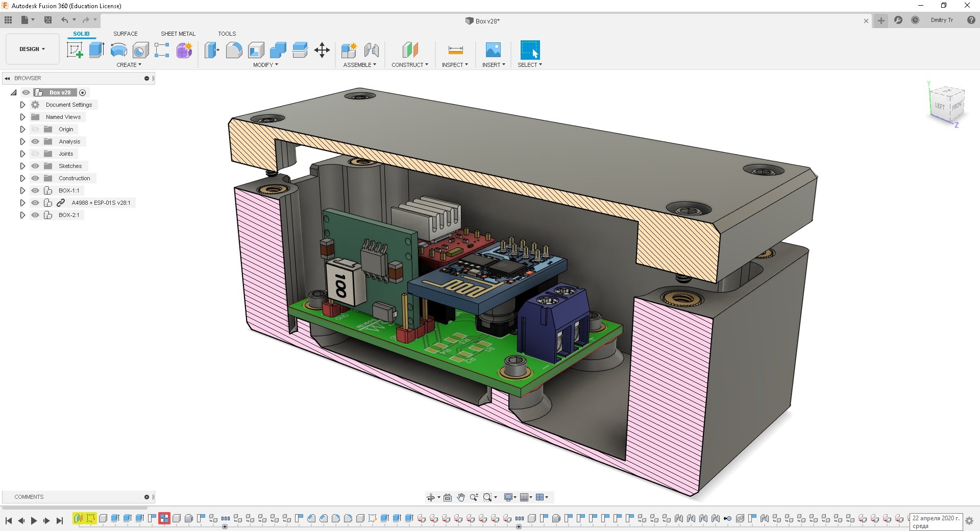Image resolution: width=980 pixels, height=531 pixels.
Task: Jump to timeline beginning
Action: point(9,521)
